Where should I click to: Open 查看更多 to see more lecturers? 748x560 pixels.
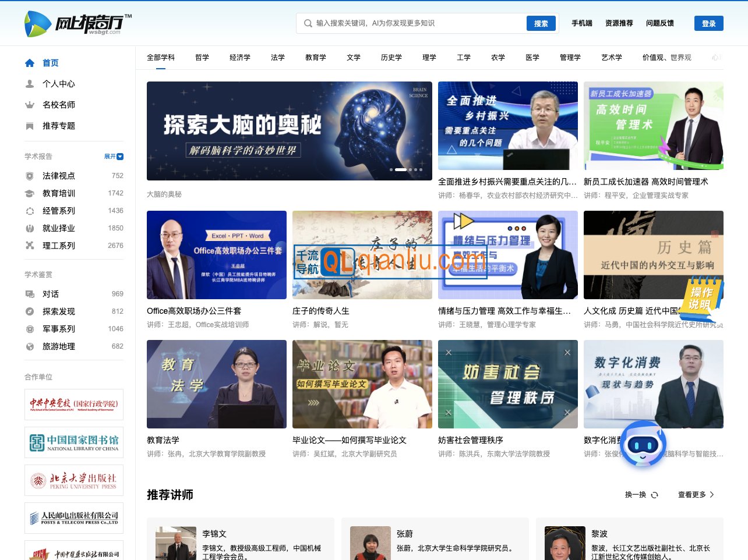click(x=692, y=494)
